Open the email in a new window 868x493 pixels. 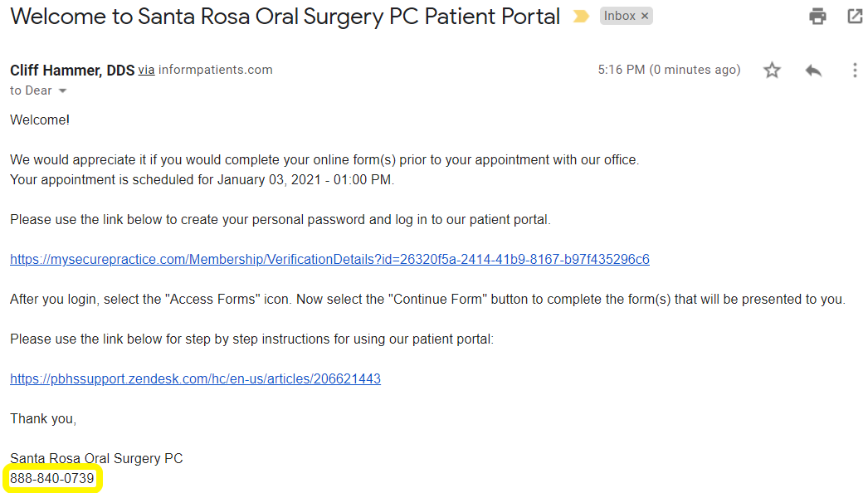(x=854, y=16)
